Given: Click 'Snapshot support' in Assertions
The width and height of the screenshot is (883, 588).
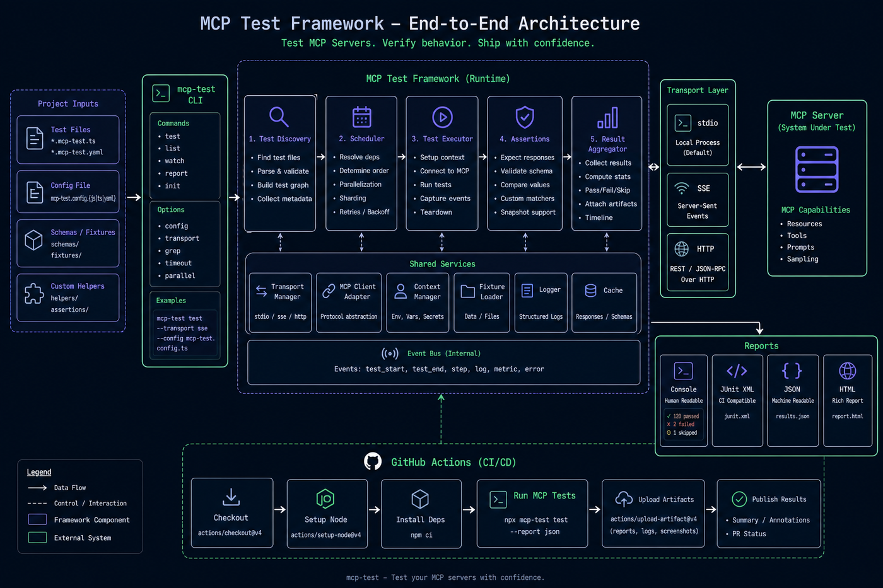Looking at the screenshot, I should click(528, 212).
